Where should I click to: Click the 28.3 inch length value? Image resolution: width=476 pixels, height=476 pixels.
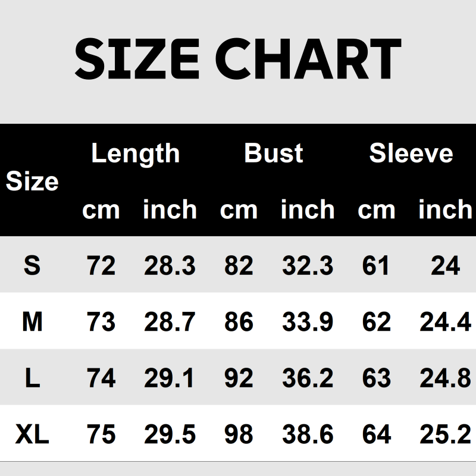pyautogui.click(x=170, y=265)
